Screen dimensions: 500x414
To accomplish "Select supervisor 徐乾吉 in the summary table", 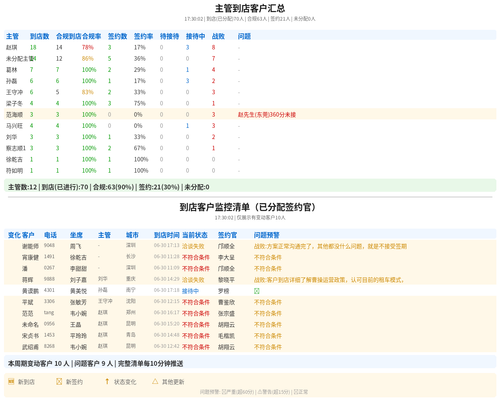I will (14, 159).
